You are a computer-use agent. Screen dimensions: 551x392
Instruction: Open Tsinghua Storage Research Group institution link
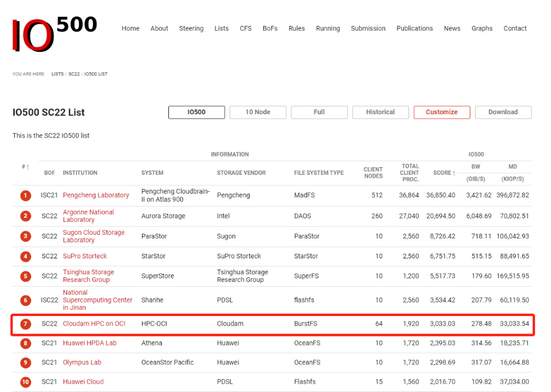pyautogui.click(x=88, y=276)
